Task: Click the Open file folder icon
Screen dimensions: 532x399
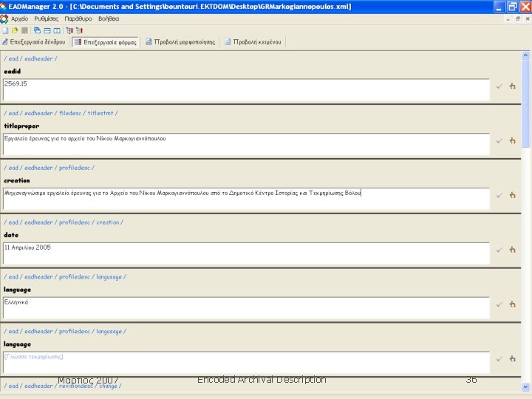Action: pos(15,30)
